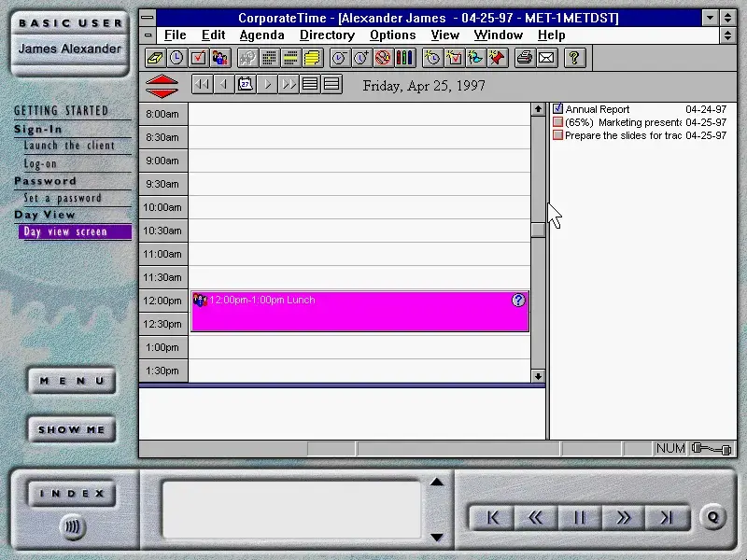Click the group of people toolbar icon

219,58
